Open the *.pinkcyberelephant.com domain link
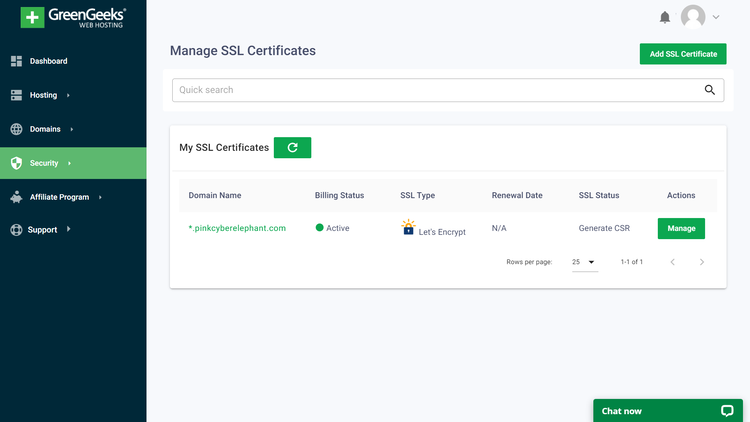This screenshot has height=422, width=750. (237, 228)
